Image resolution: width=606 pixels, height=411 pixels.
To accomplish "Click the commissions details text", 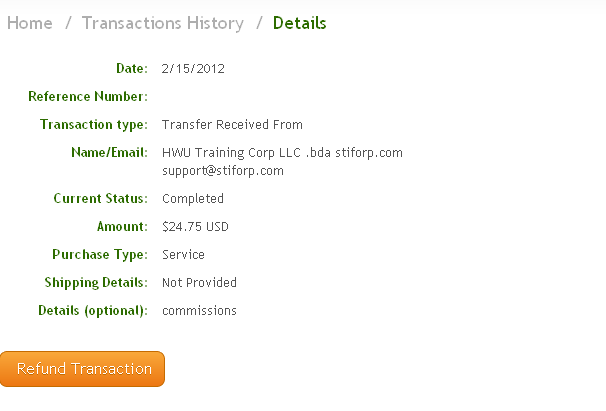I will [x=199, y=311].
